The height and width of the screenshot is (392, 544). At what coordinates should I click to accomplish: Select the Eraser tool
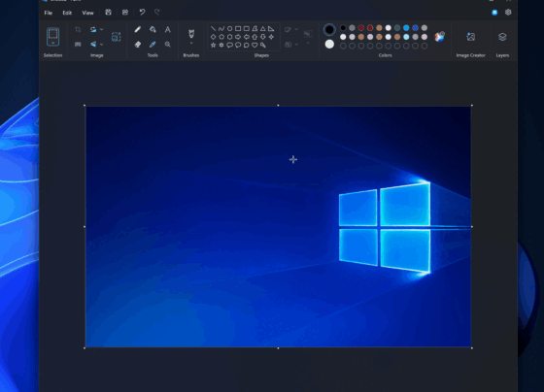point(138,45)
